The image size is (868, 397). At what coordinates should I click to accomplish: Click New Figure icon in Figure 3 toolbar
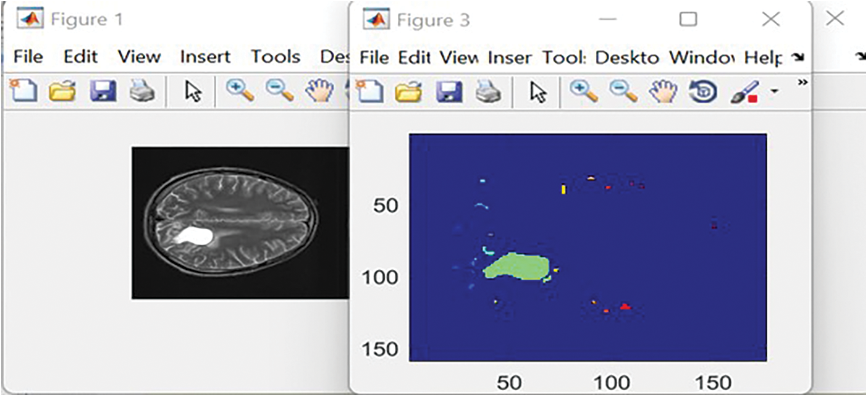click(x=368, y=92)
